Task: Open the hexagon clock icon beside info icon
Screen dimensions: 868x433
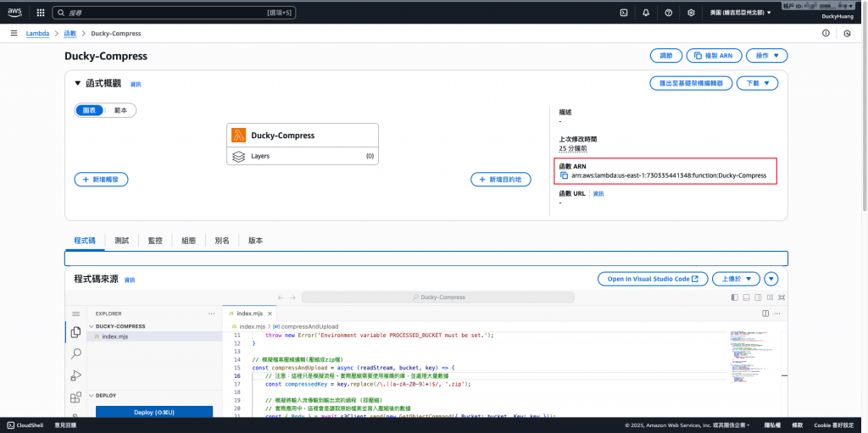Action: tap(847, 33)
